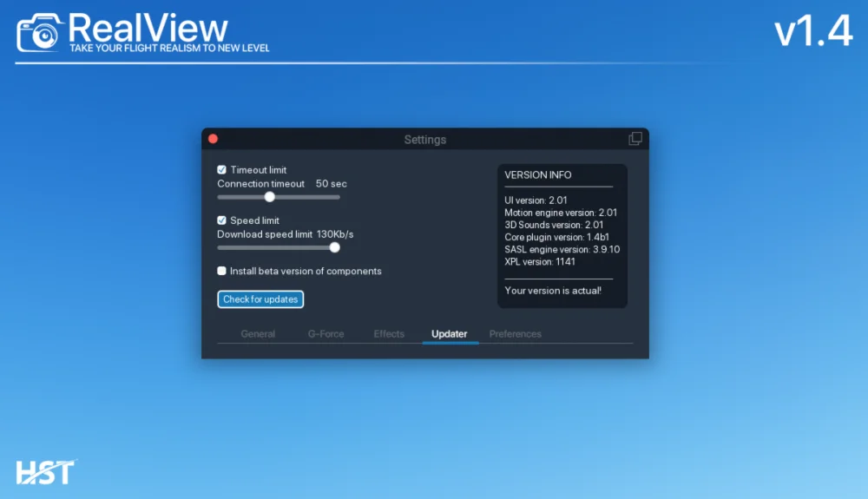
Task: Switch to the General tab
Action: (x=258, y=334)
